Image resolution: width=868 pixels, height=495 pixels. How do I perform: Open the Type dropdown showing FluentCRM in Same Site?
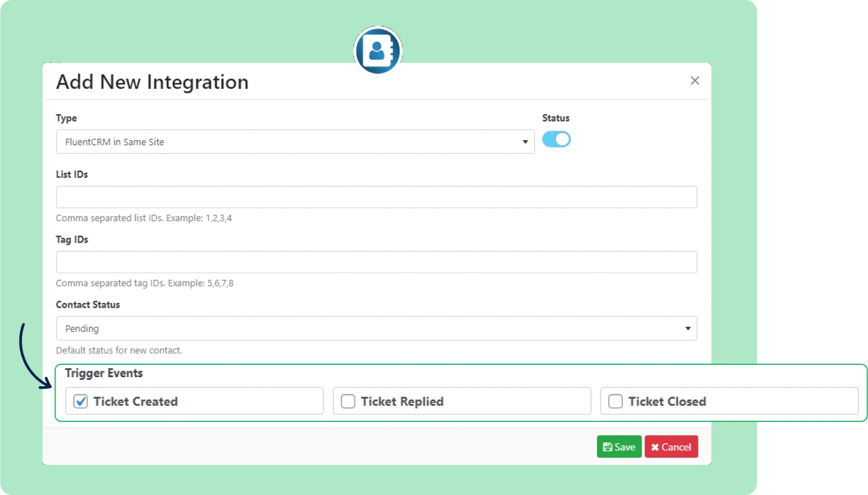(x=295, y=142)
